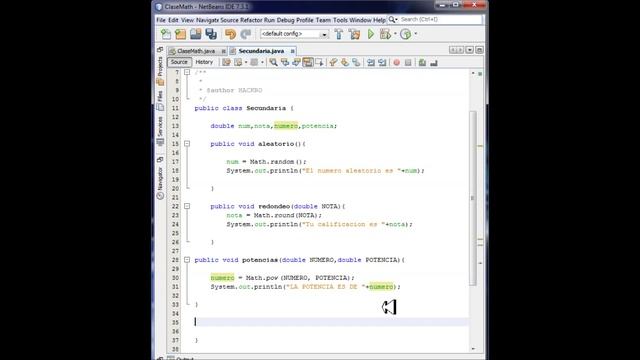Open the Navigator side panel

coord(160,182)
